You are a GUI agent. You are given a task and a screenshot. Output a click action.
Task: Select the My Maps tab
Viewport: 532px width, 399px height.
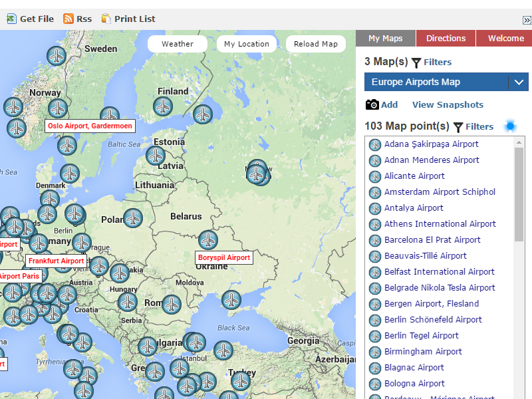386,38
